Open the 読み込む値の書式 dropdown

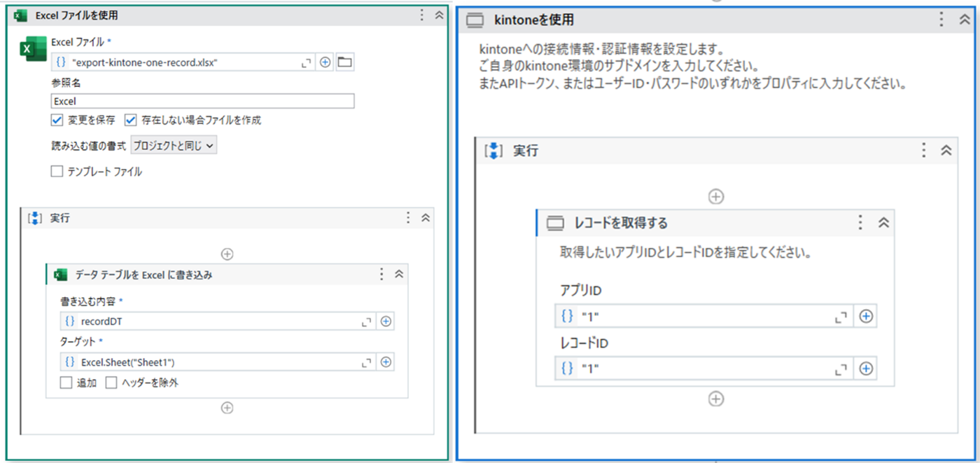coord(174,146)
